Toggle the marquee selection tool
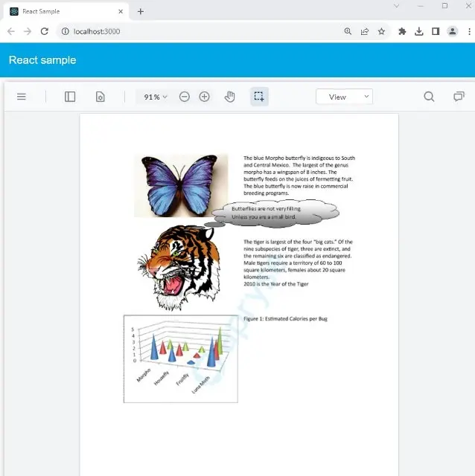475x476 pixels. [259, 97]
